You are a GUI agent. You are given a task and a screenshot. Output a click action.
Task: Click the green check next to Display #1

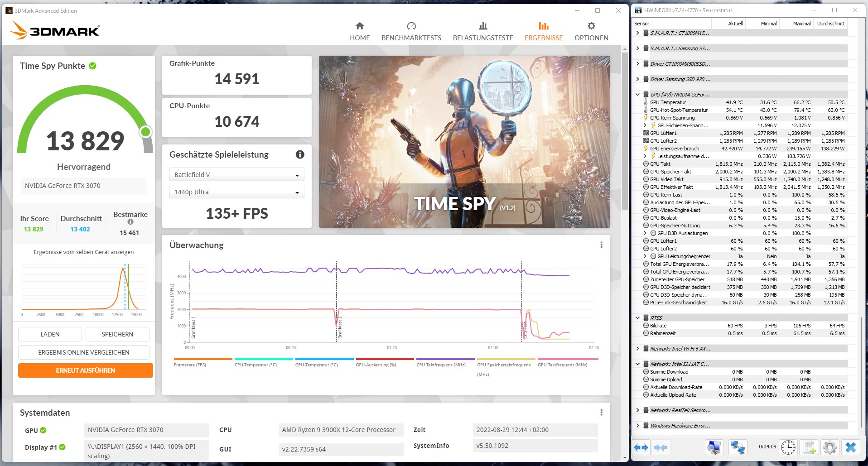(63, 447)
